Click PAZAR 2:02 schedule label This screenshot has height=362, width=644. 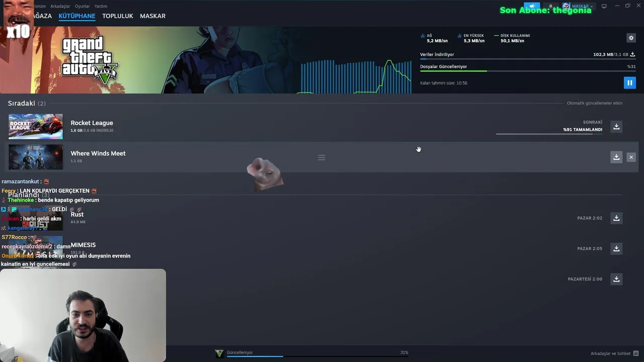pos(590,218)
